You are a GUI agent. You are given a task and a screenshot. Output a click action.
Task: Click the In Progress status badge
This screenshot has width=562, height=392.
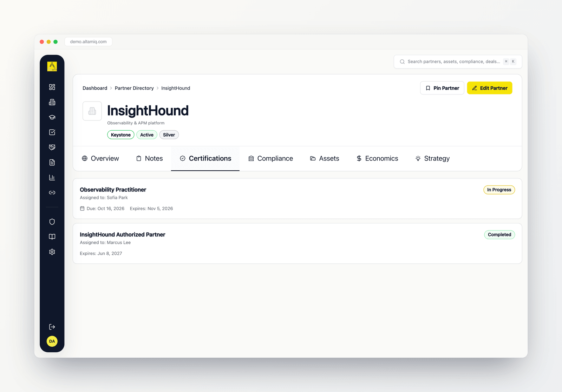click(x=499, y=190)
